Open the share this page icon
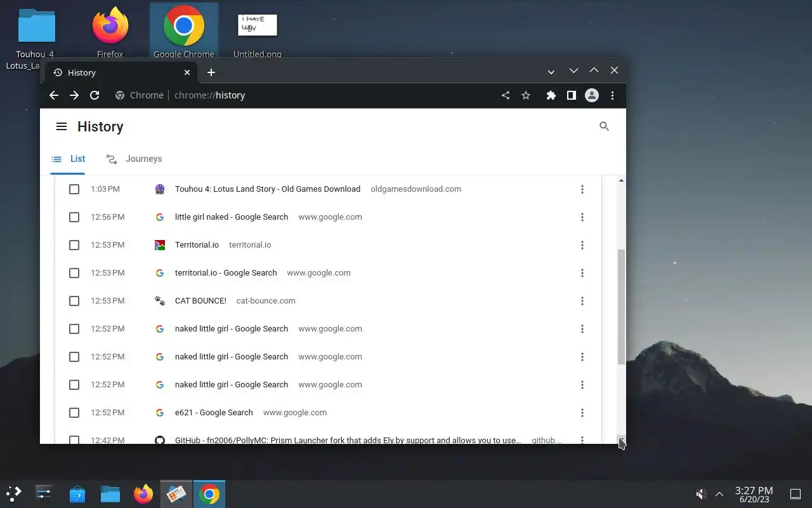 click(x=506, y=95)
